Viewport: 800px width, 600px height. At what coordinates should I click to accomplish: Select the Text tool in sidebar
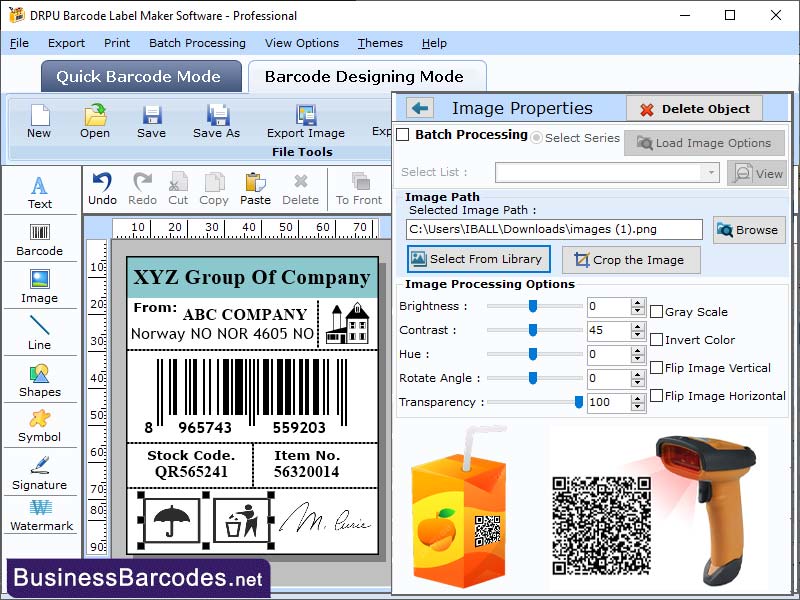[40, 192]
